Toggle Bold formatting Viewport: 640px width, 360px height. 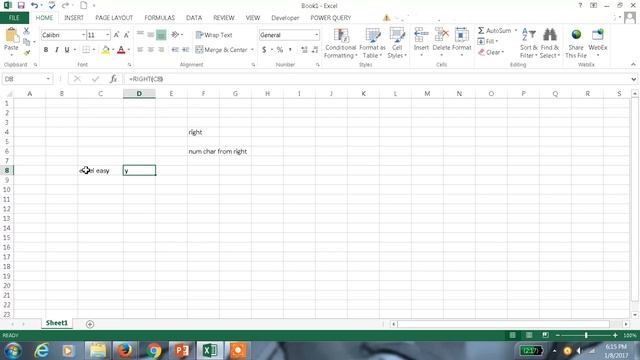tap(46, 50)
